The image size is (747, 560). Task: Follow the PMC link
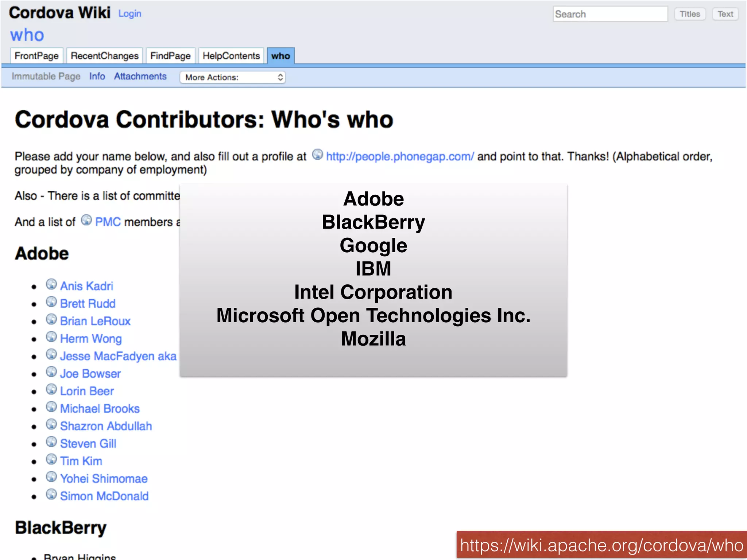(x=108, y=222)
